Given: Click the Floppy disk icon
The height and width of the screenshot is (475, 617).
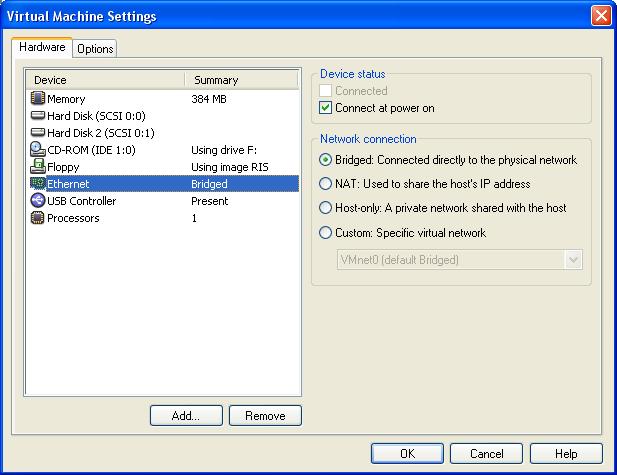Looking at the screenshot, I should click(x=38, y=167).
